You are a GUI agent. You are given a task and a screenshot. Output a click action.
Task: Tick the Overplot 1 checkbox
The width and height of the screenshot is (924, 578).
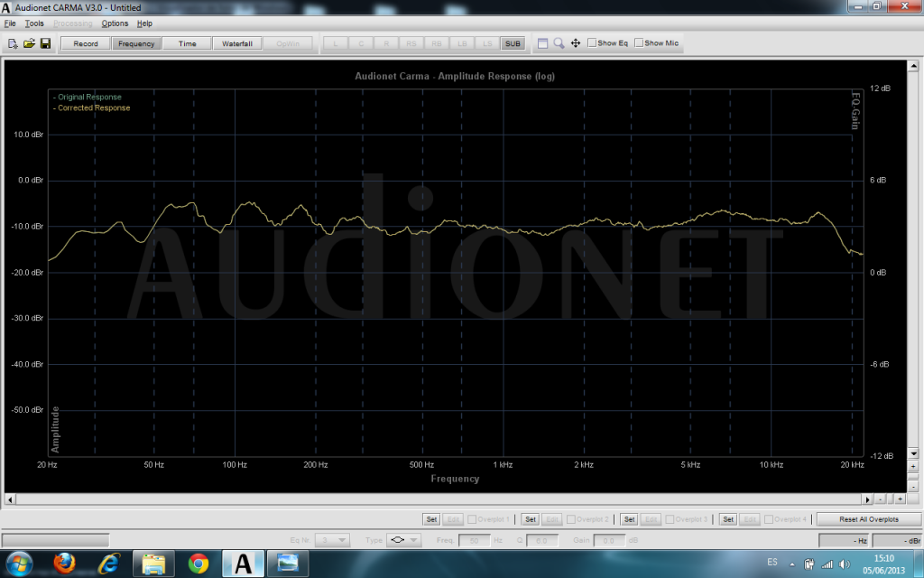coord(471,519)
